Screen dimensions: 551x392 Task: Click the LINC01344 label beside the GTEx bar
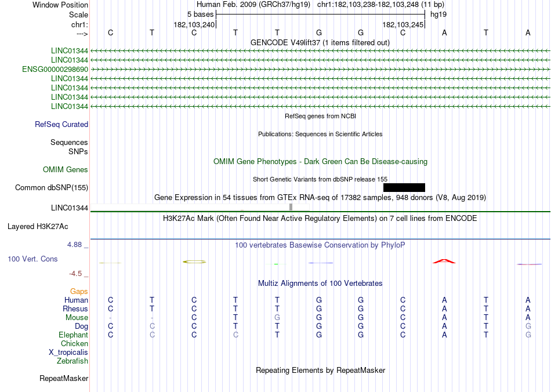click(70, 208)
